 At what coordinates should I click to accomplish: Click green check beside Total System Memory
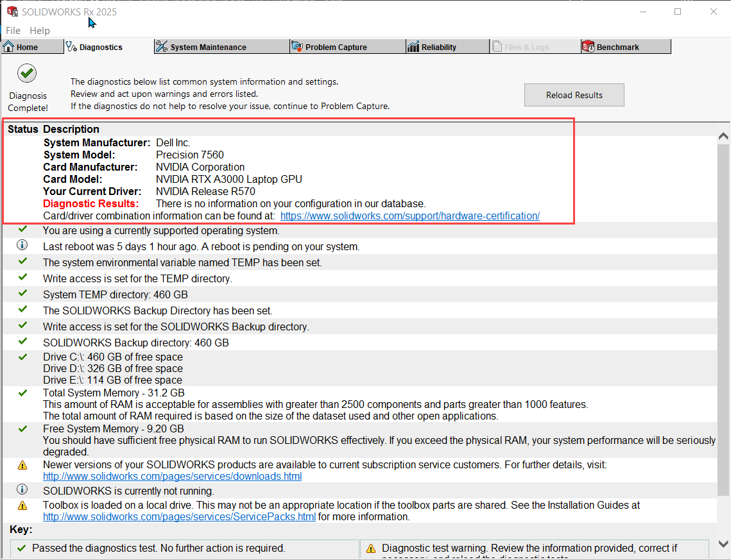click(x=22, y=393)
